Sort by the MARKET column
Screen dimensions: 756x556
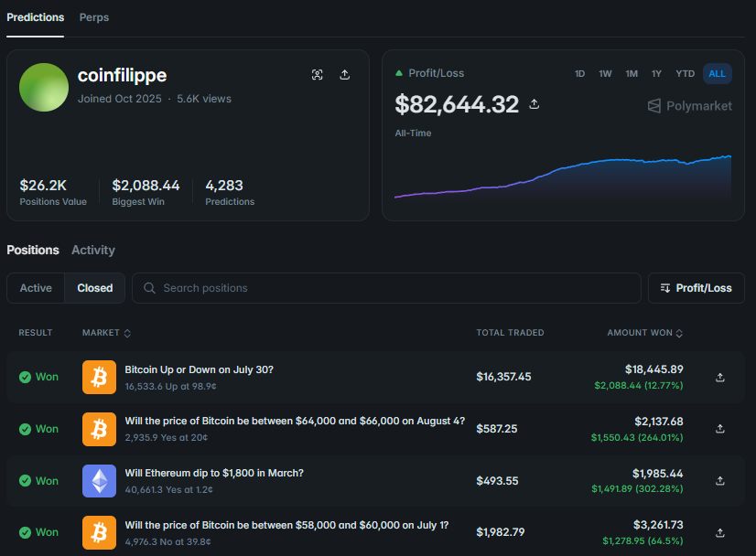[106, 333]
